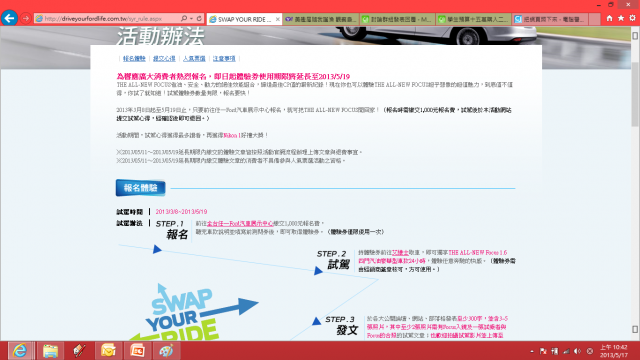Viewport: 640px width, 360px height.
Task: Open the browser Home icon
Action: [x=609, y=18]
